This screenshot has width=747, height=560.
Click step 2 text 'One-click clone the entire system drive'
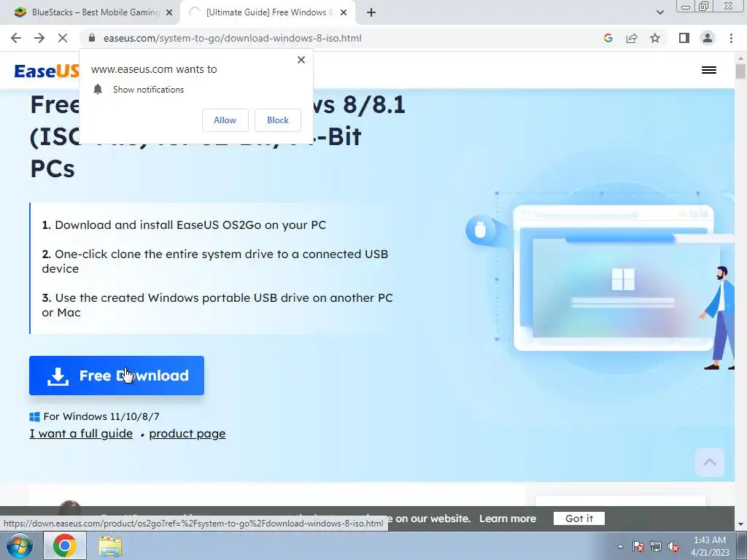pos(215,261)
